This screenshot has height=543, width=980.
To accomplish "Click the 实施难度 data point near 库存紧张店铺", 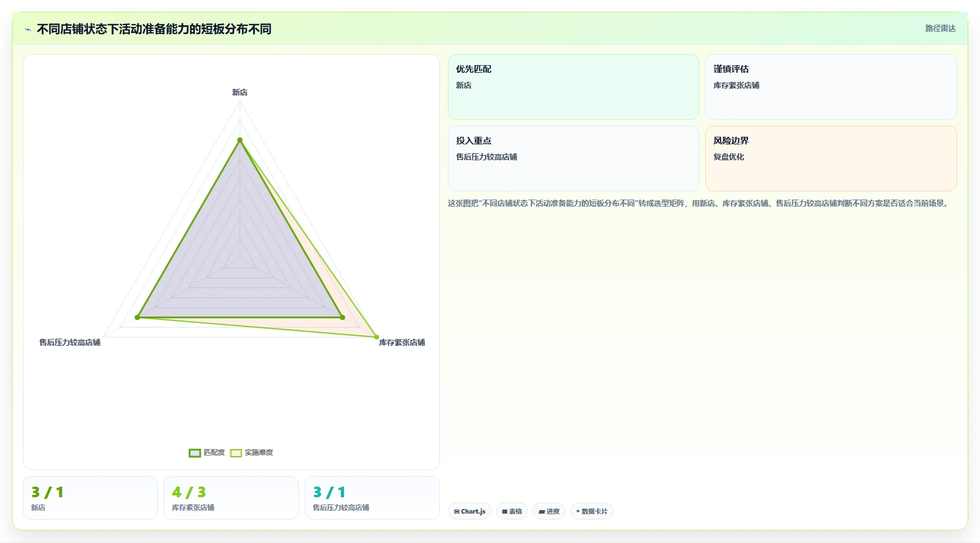I will 377,338.
